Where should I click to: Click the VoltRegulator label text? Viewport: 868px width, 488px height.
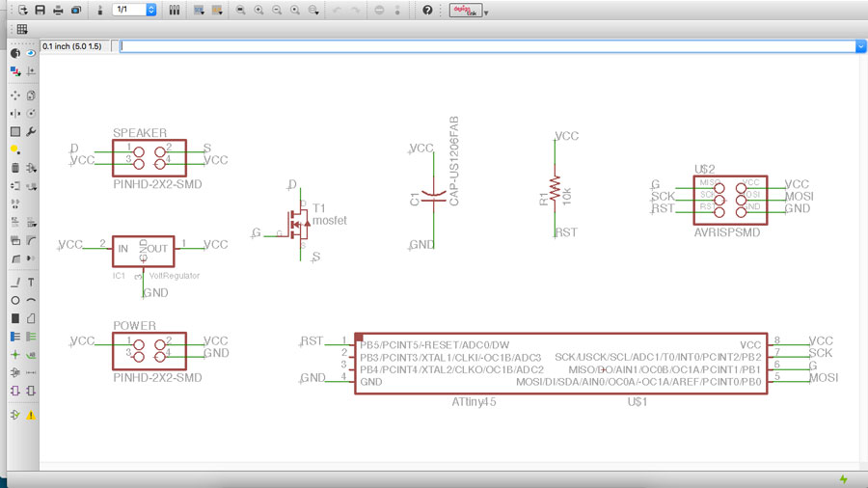click(174, 276)
